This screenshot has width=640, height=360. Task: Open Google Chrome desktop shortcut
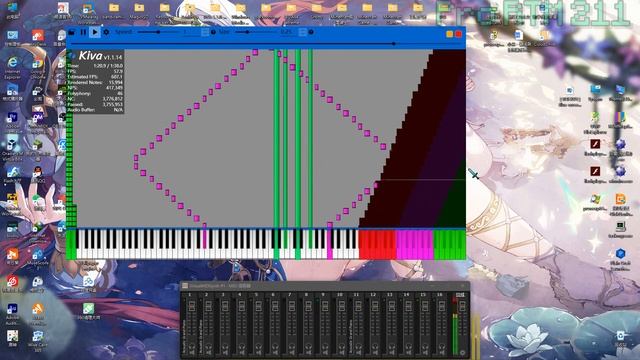pos(38,63)
